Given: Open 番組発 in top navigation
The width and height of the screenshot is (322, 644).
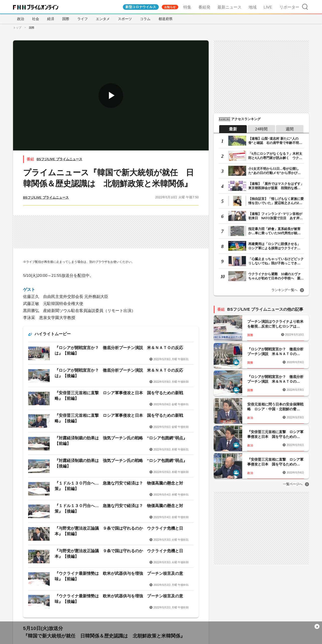Looking at the screenshot, I should pyautogui.click(x=204, y=7).
